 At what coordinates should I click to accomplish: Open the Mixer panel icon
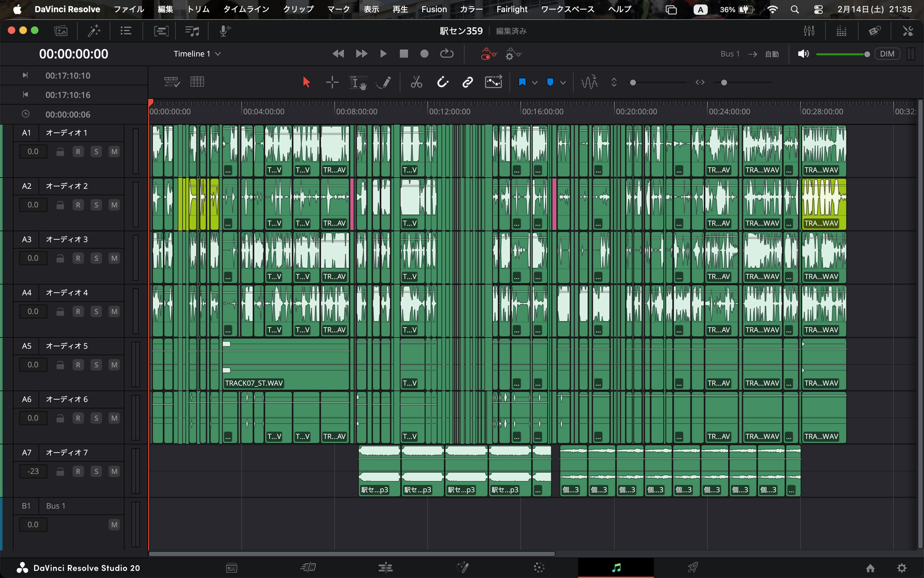[809, 31]
